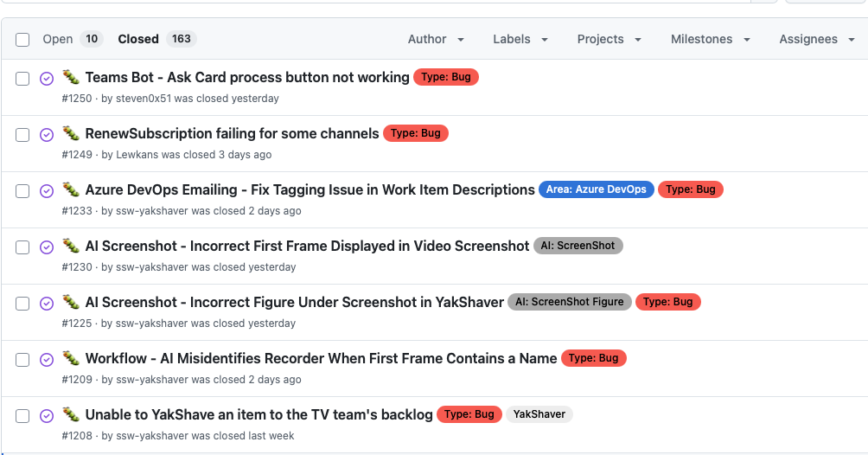The image size is (868, 455).
Task: Open the RenewSubscription failing for some channels issue
Action: coord(232,133)
